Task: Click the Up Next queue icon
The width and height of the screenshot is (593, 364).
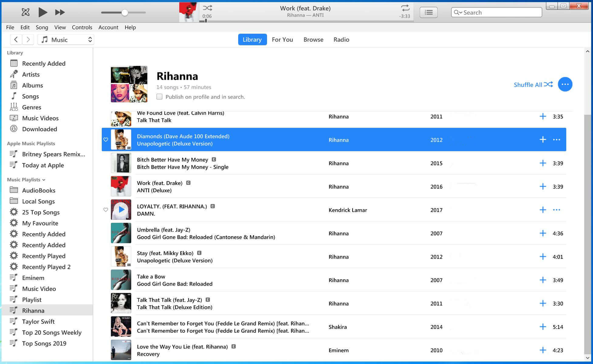Action: (x=428, y=12)
